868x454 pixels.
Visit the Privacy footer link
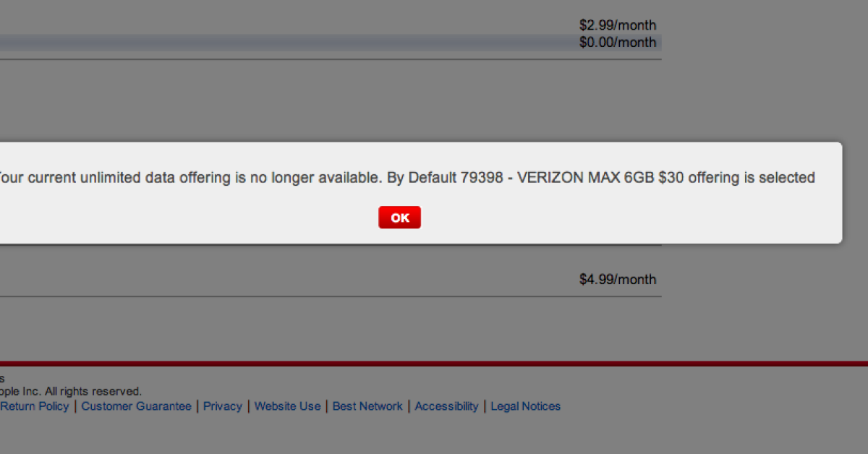point(222,406)
